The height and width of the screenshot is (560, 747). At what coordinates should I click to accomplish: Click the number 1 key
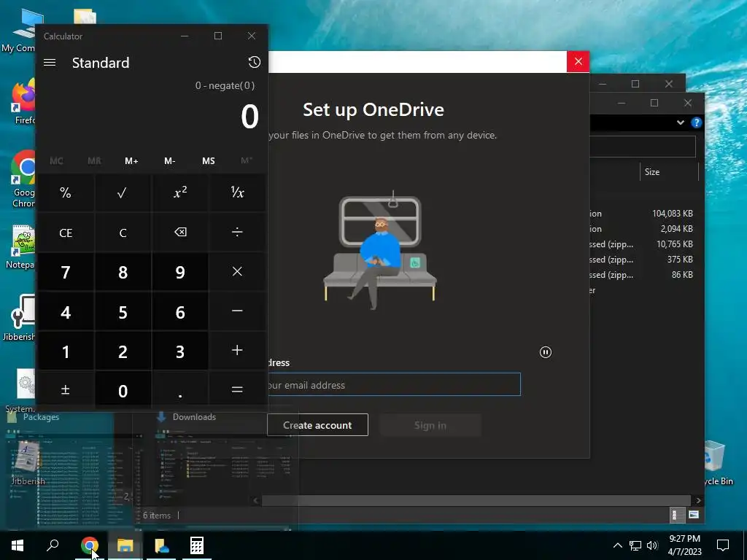click(x=66, y=351)
